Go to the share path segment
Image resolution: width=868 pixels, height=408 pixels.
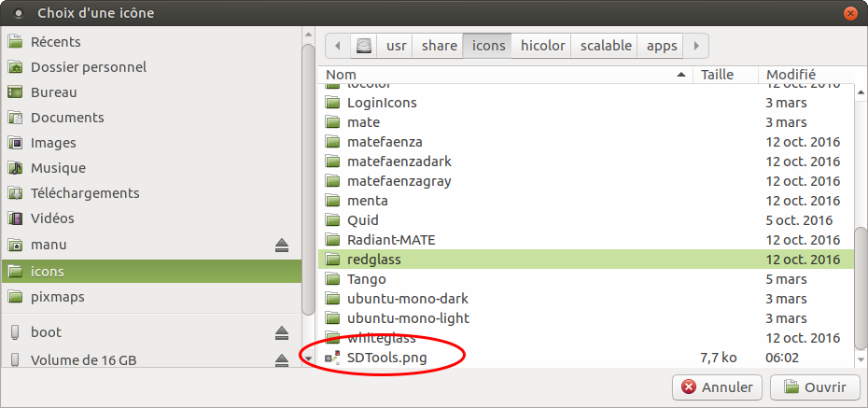pyautogui.click(x=439, y=45)
